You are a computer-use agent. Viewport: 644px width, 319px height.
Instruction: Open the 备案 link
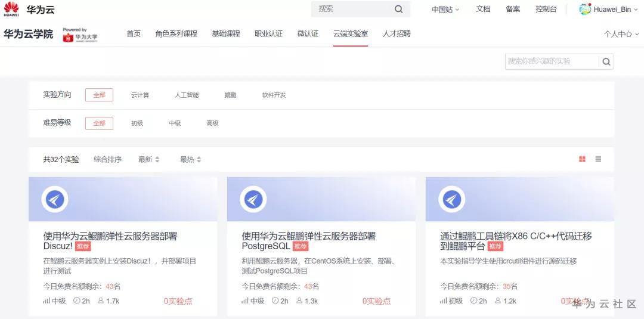click(x=513, y=9)
